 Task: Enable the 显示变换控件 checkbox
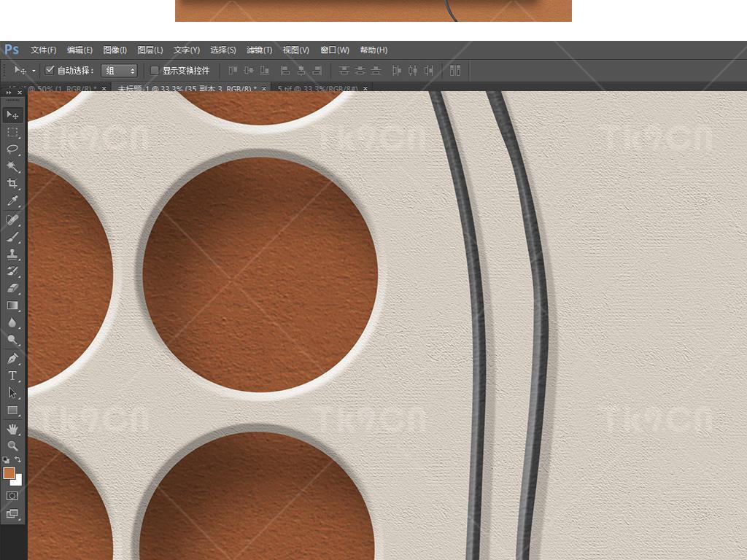tap(155, 71)
